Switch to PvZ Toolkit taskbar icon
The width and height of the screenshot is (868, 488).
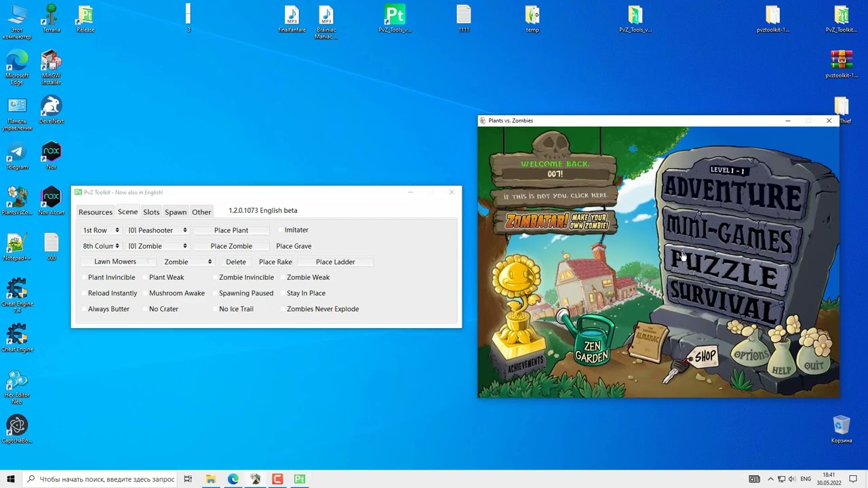[300, 479]
